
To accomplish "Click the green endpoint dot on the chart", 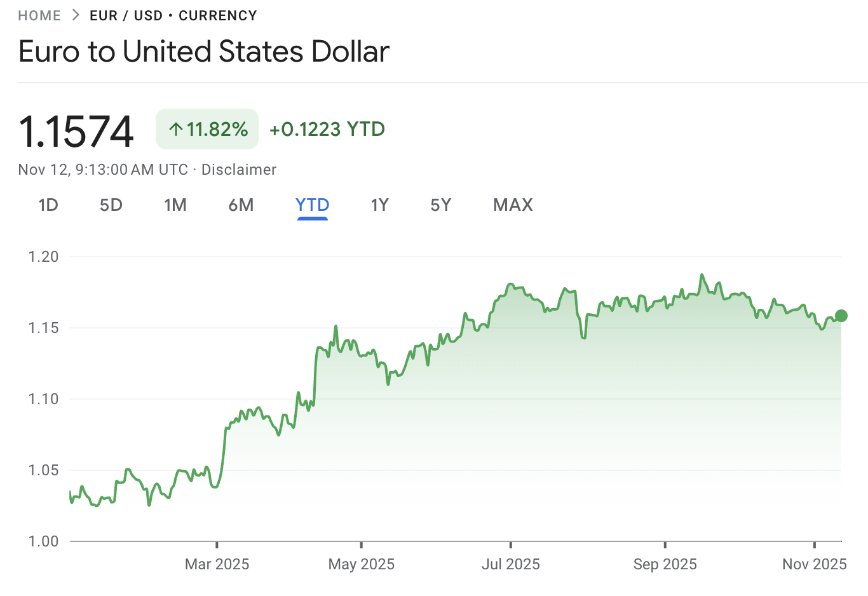I will 841,316.
